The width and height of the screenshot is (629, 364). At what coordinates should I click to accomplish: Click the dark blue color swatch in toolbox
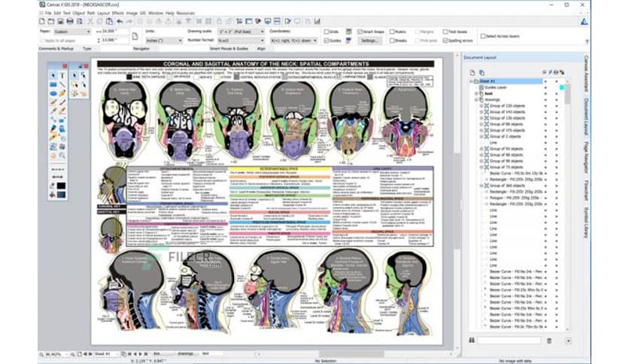pyautogui.click(x=61, y=195)
